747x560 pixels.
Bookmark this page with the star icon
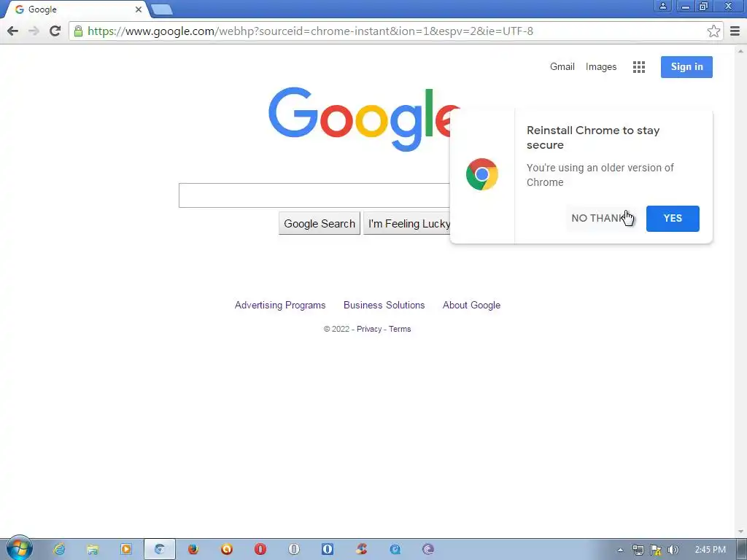713,31
